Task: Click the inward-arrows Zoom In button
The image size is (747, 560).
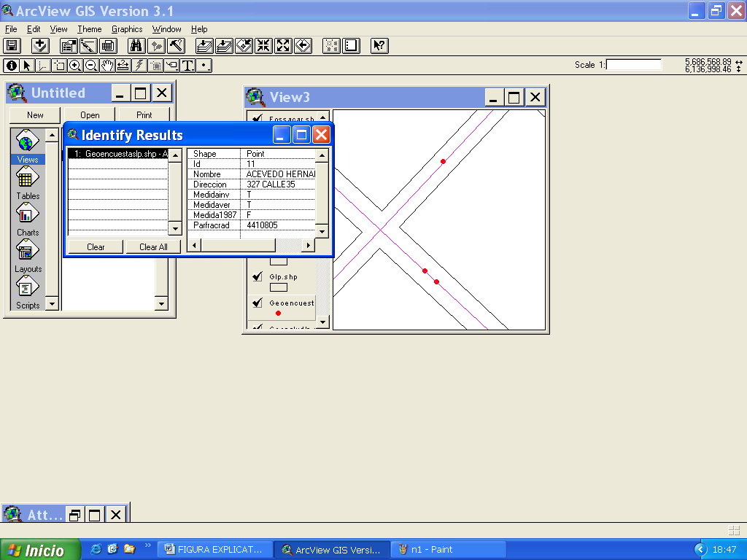Action: tap(263, 46)
